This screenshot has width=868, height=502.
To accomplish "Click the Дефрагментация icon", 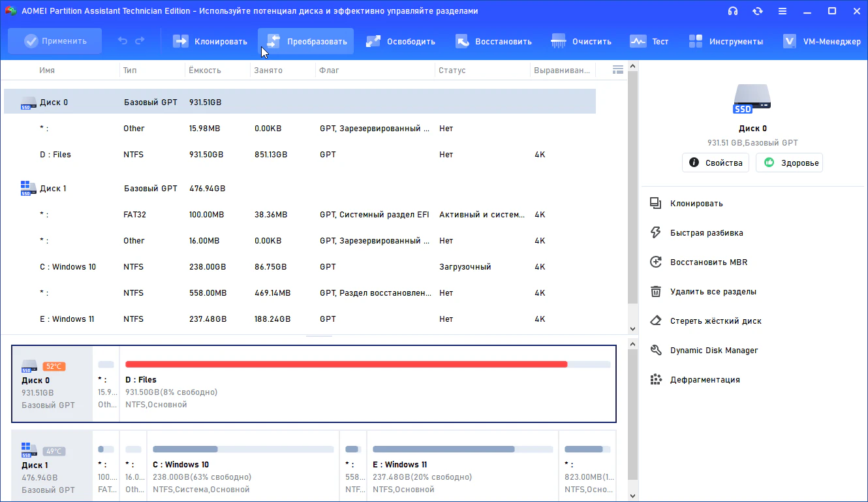I will coord(657,380).
